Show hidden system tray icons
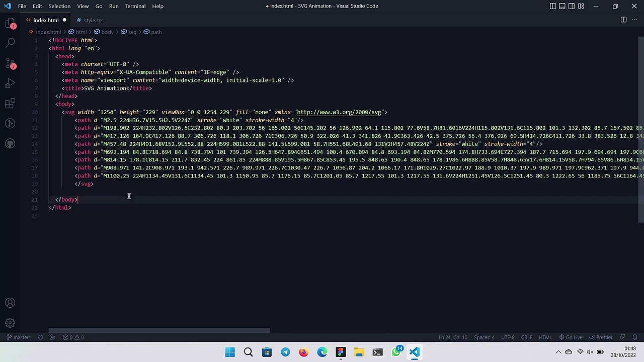The image size is (644, 362). click(x=558, y=352)
